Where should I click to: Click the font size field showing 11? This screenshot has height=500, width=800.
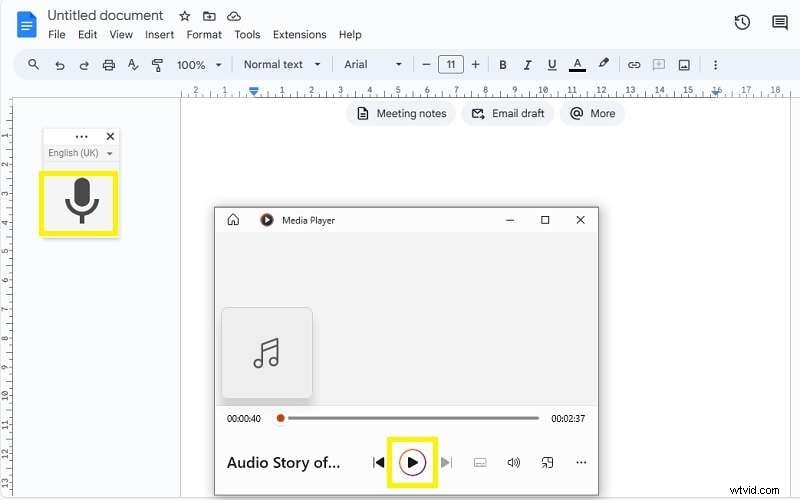451,65
